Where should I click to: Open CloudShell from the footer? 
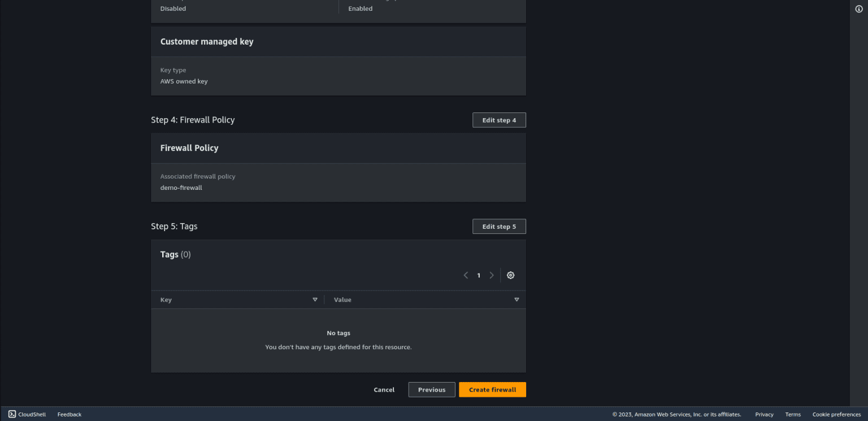click(x=27, y=414)
